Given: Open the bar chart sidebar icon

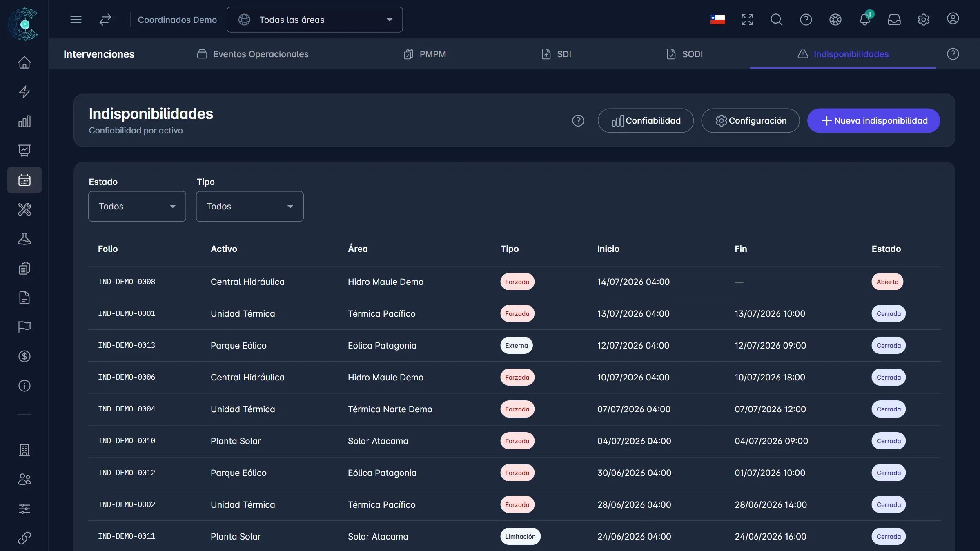Looking at the screenshot, I should coord(24,121).
